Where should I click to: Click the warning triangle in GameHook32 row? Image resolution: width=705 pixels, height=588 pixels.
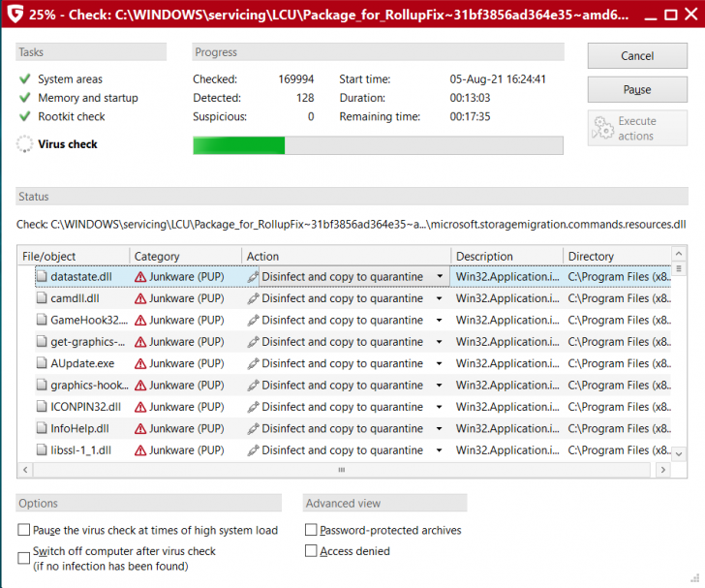pyautogui.click(x=140, y=320)
